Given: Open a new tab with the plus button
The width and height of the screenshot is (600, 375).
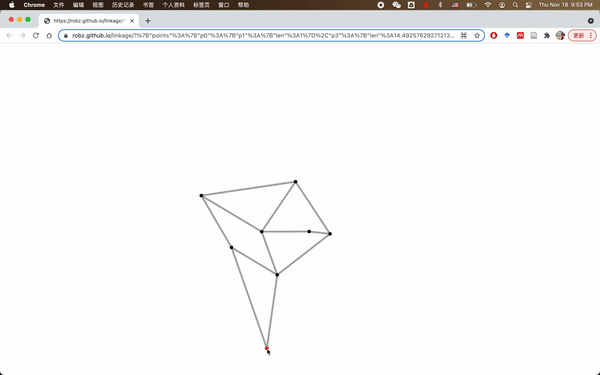Looking at the screenshot, I should (148, 21).
